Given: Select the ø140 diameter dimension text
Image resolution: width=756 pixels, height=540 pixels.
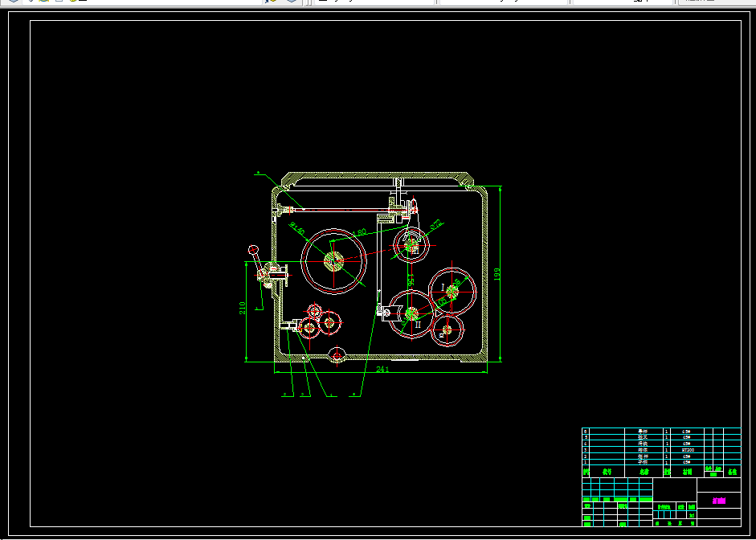Looking at the screenshot, I should pos(297,228).
